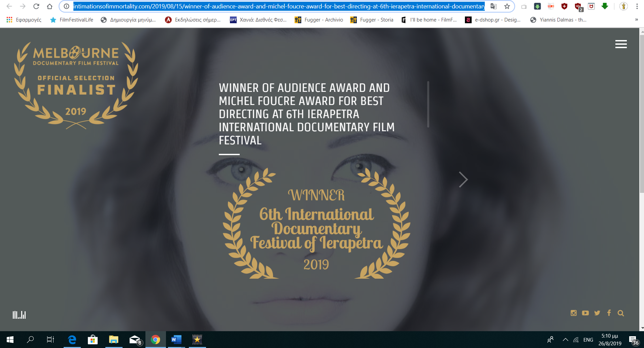Go to next slide with right chevron
Image resolution: width=644 pixels, height=348 pixels.
pos(463,179)
